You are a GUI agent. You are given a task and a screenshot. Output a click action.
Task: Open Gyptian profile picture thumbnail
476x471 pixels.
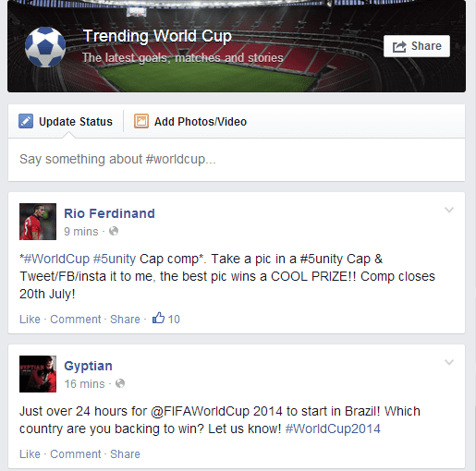[x=38, y=374]
